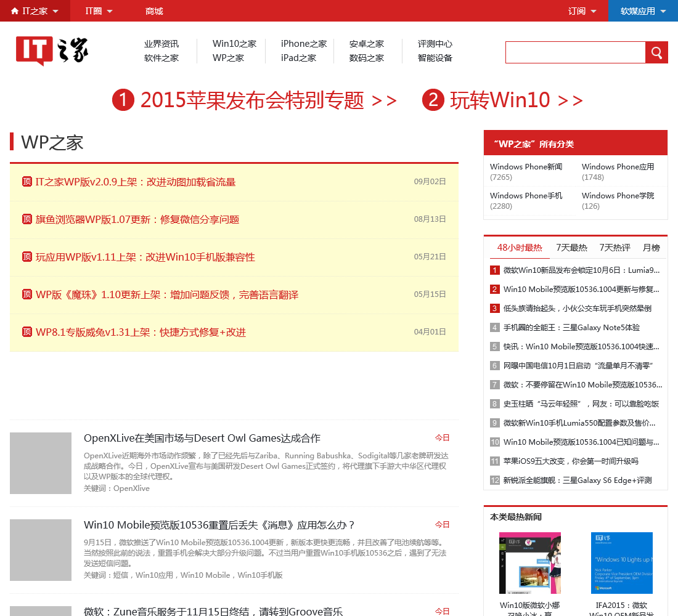Open hot article 苹果iOS9五大改变
The height and width of the screenshot is (616, 678).
click(x=571, y=461)
